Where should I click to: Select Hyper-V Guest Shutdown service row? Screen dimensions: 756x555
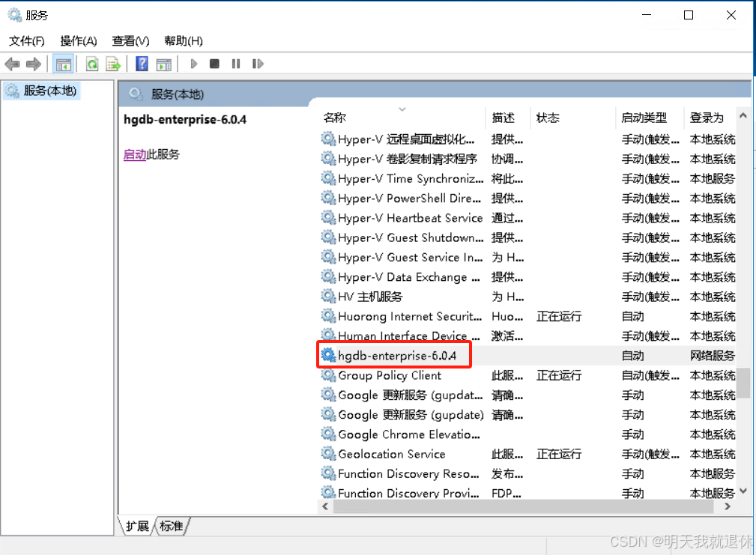click(527, 237)
